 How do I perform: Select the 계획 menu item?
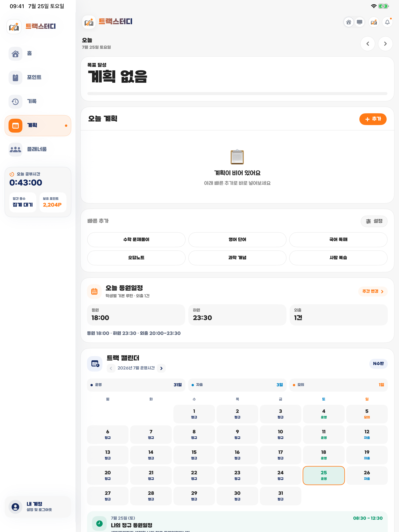tap(38, 125)
